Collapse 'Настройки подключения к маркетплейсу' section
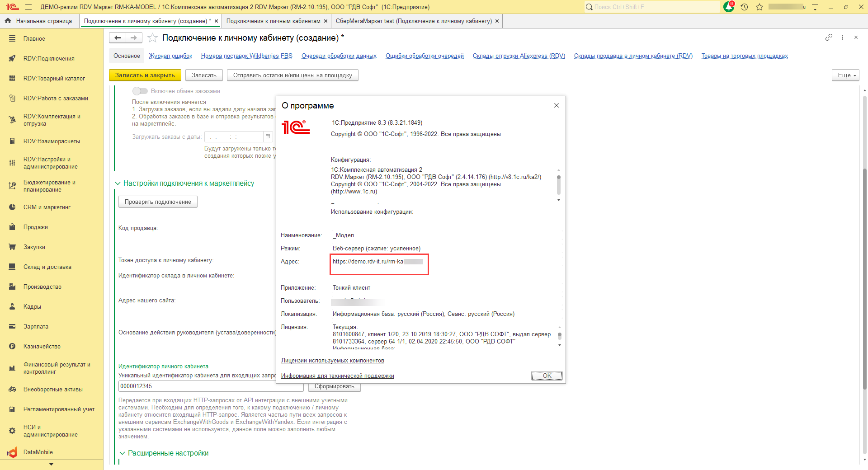 [x=118, y=183]
